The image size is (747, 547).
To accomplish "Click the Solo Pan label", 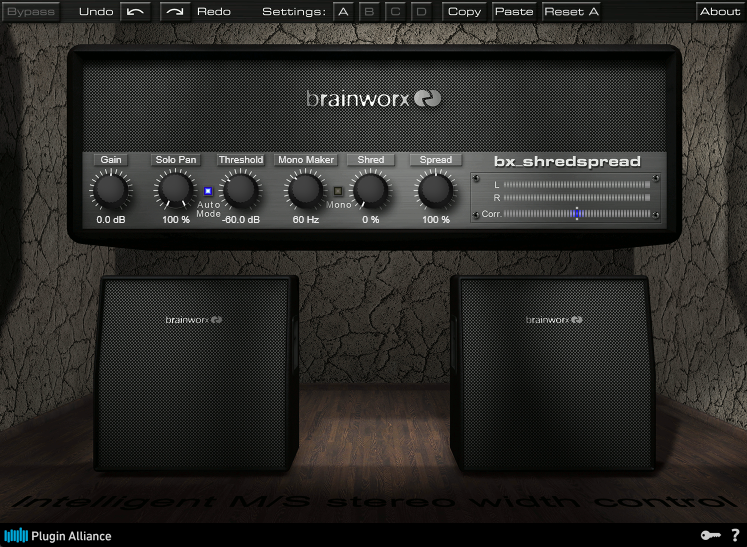I will click(x=176, y=160).
